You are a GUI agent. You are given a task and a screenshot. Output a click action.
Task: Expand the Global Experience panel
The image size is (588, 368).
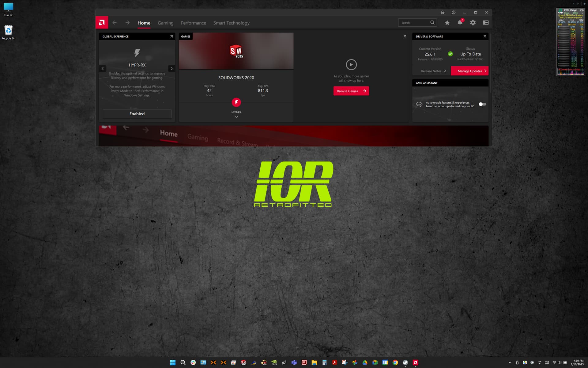tap(171, 36)
